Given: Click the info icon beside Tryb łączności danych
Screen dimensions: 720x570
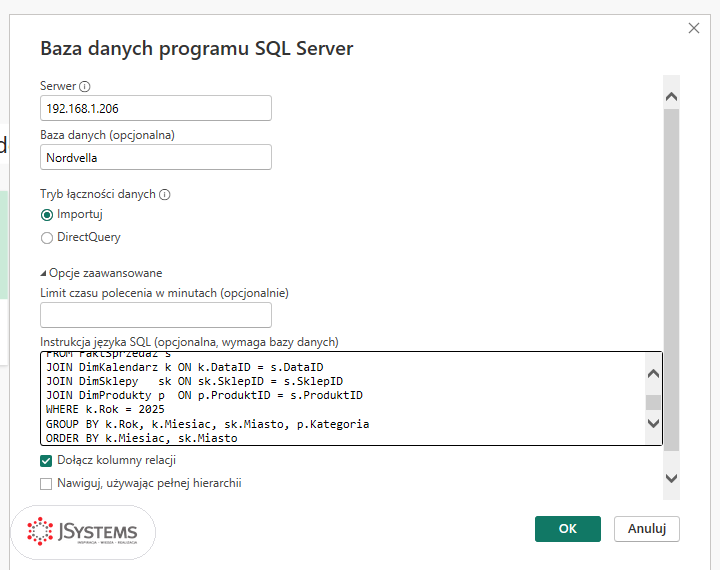Looking at the screenshot, I should pos(164,195).
